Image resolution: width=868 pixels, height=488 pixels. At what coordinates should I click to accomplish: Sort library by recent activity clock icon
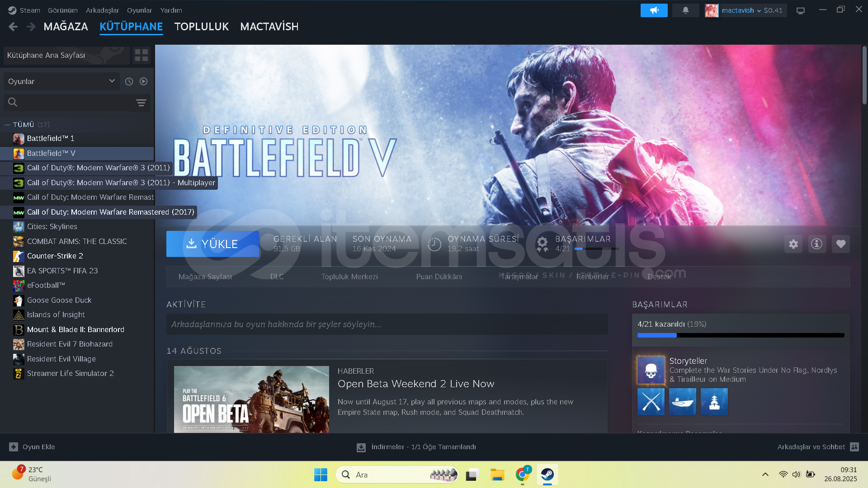click(129, 81)
